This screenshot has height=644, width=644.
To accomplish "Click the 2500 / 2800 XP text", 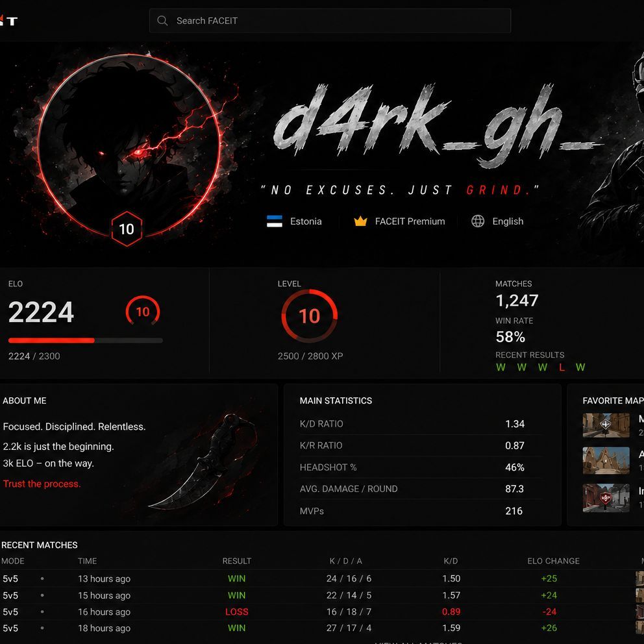I will click(310, 356).
